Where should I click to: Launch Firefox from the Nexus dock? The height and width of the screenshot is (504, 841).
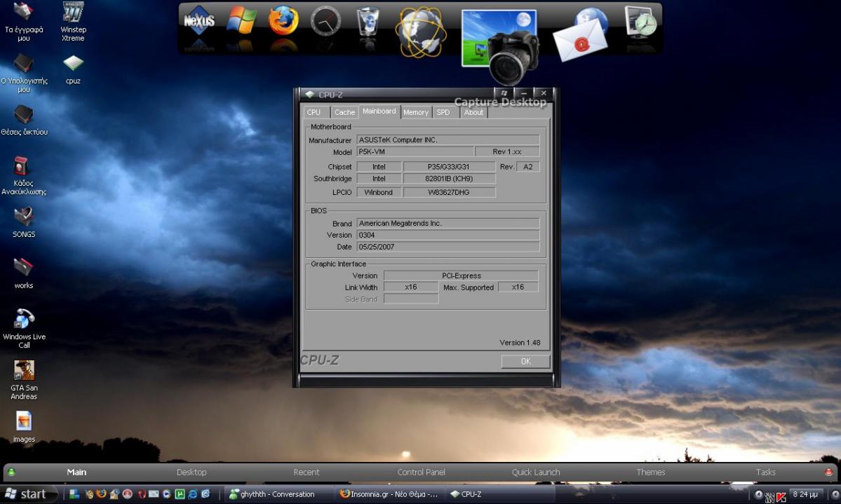(283, 21)
